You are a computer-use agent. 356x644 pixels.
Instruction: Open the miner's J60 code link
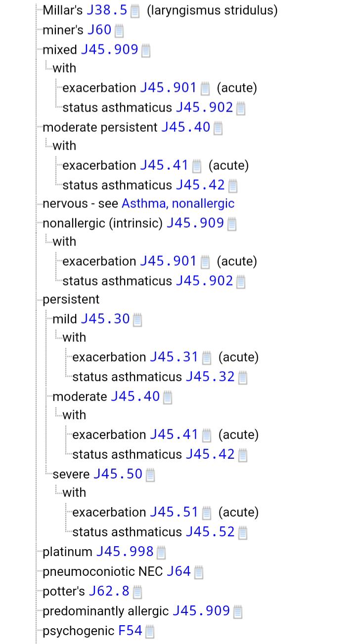point(99,30)
